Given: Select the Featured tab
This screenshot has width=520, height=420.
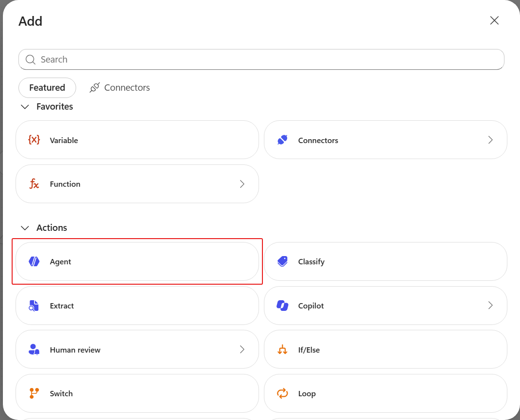Looking at the screenshot, I should click(x=47, y=87).
